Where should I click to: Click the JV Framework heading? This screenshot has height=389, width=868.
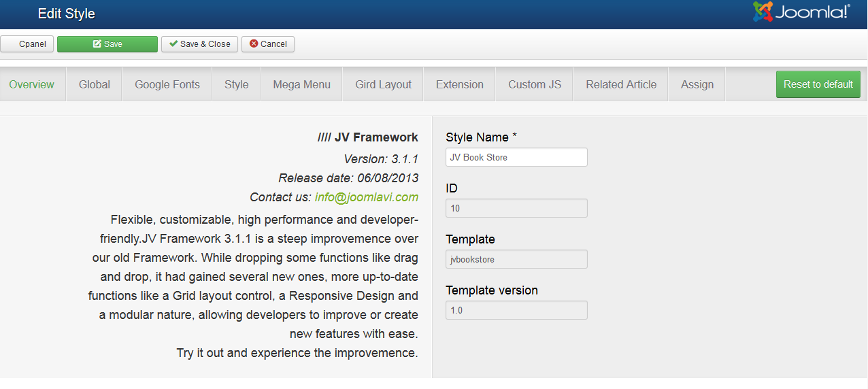(x=368, y=137)
